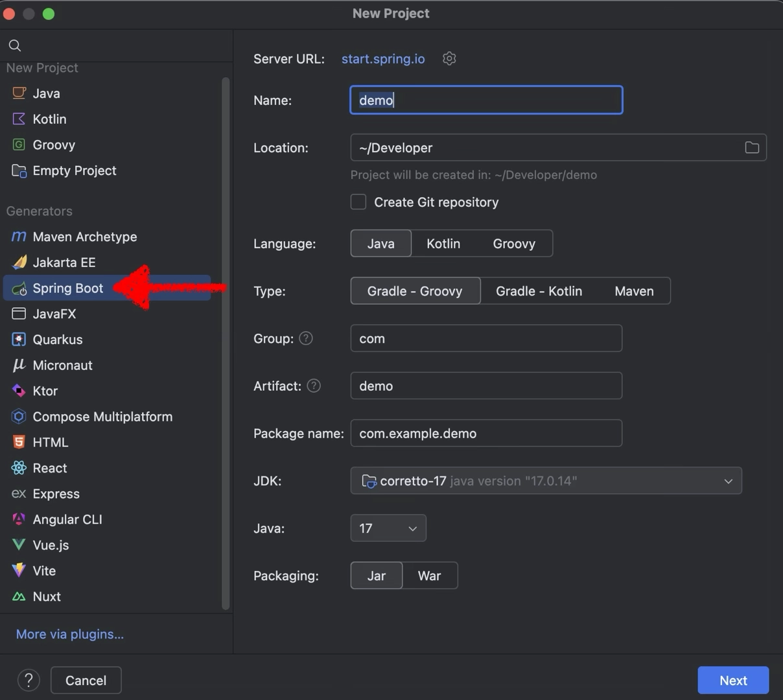Click the Next button
783x700 pixels.
click(x=733, y=681)
